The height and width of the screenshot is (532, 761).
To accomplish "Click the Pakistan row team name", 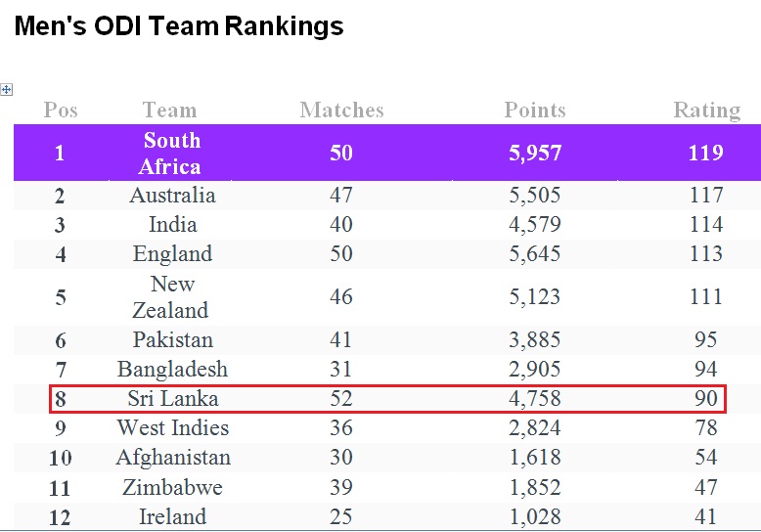I will tap(173, 339).
